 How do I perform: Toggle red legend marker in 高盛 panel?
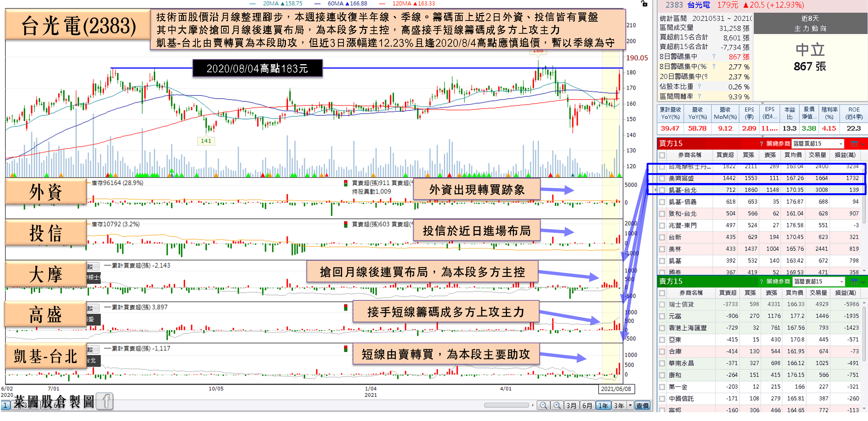(x=345, y=307)
